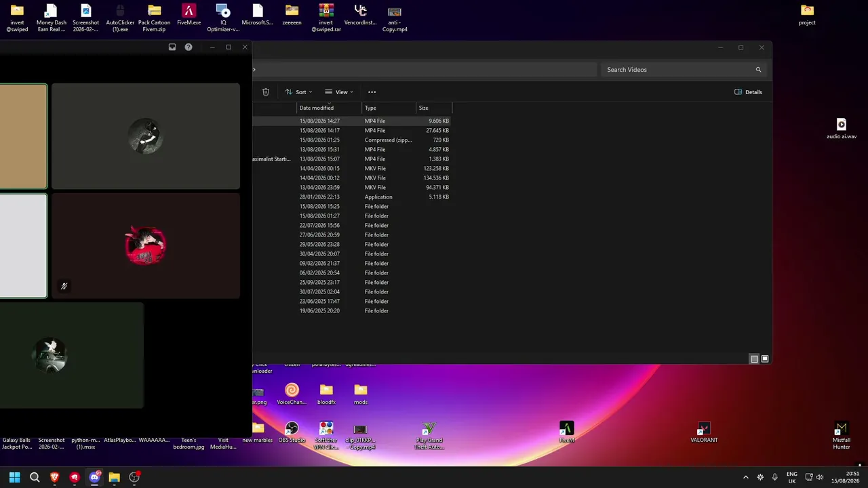Open File Explorer from the taskbar

pos(115,477)
